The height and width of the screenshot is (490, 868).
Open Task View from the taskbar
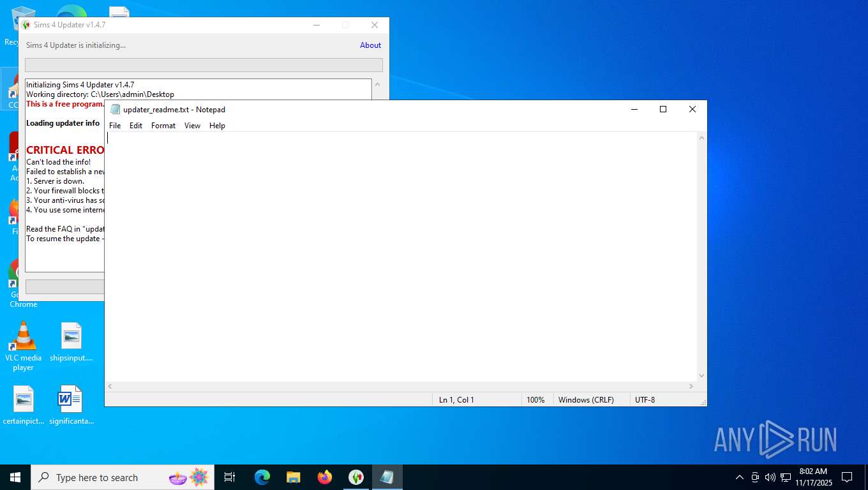pyautogui.click(x=230, y=477)
